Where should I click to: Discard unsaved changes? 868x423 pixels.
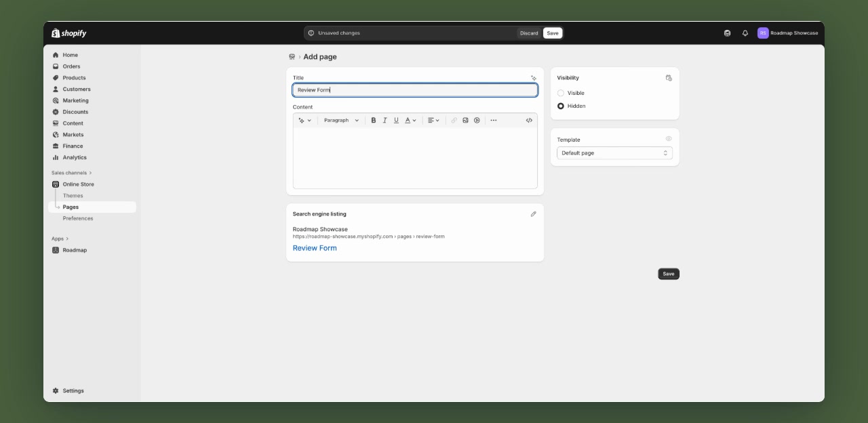tap(529, 33)
